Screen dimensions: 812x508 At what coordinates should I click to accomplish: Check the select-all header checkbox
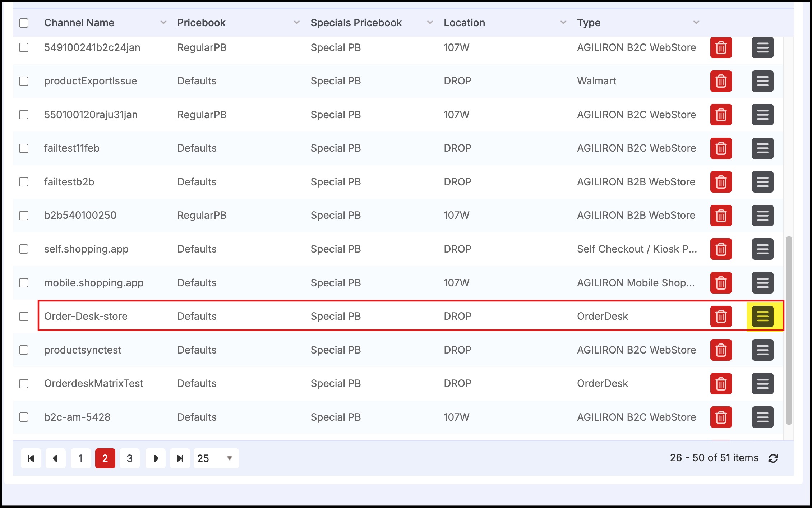(24, 23)
